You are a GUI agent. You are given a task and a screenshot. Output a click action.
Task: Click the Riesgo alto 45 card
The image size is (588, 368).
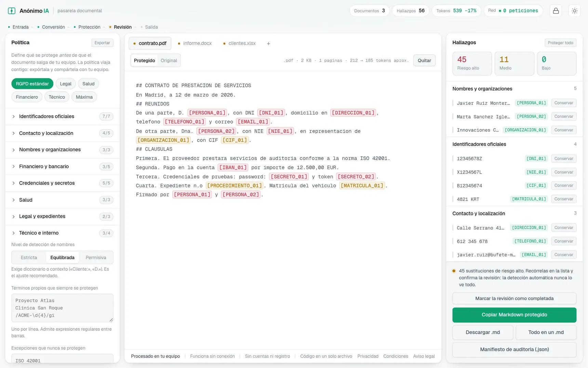472,64
